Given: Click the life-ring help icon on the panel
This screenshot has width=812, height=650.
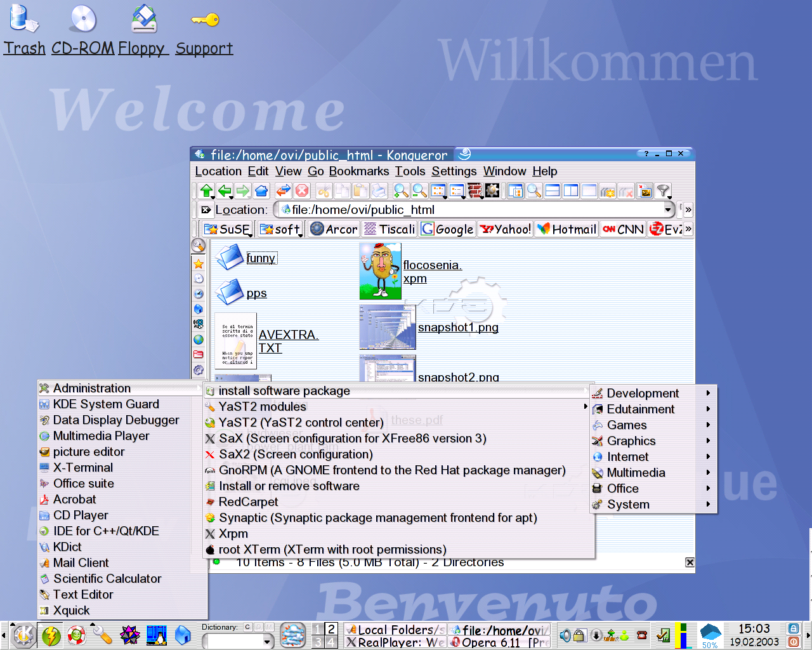Looking at the screenshot, I should 77,635.
